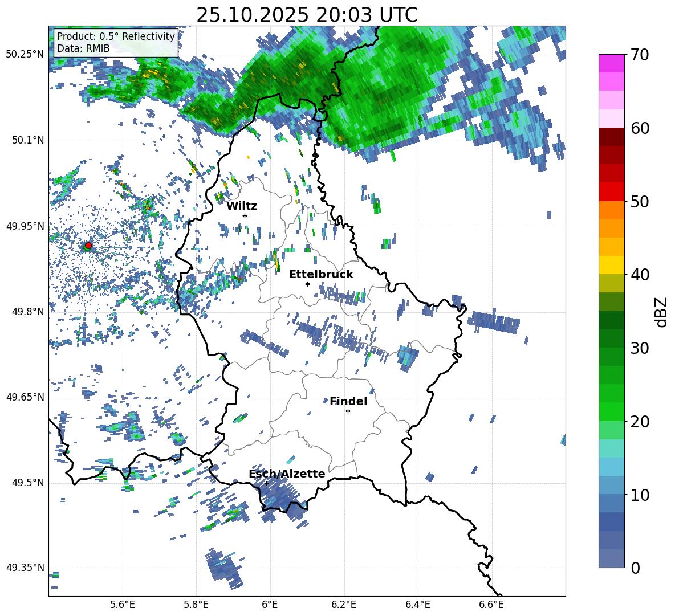Click the 0 colorbar tick label
This screenshot has height=616, width=675.
tap(635, 568)
